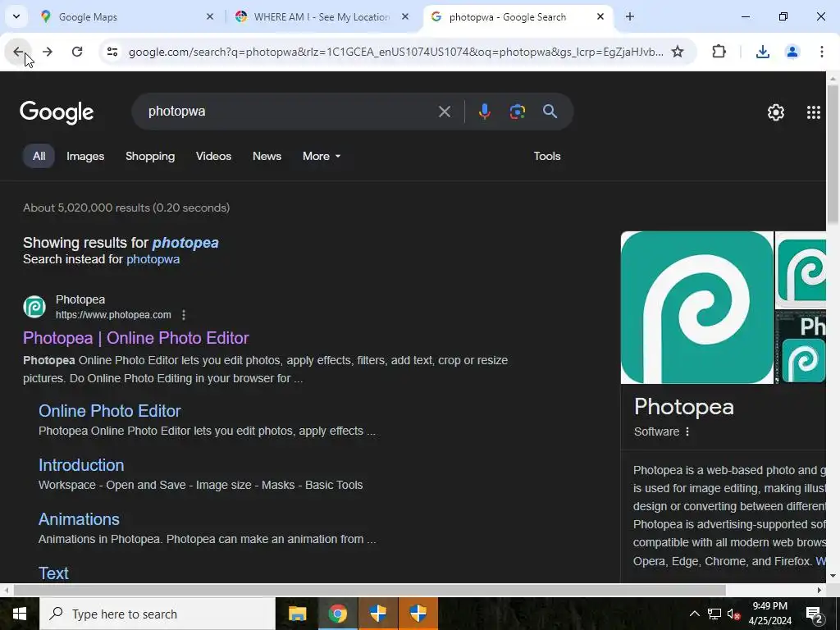Submit search with magnifier icon
This screenshot has width=840, height=630.
(550, 112)
